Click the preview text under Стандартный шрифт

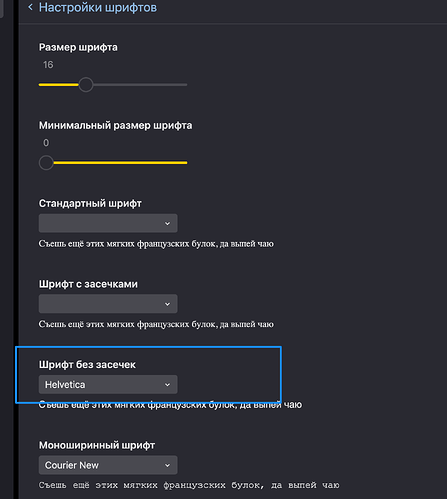tap(156, 244)
